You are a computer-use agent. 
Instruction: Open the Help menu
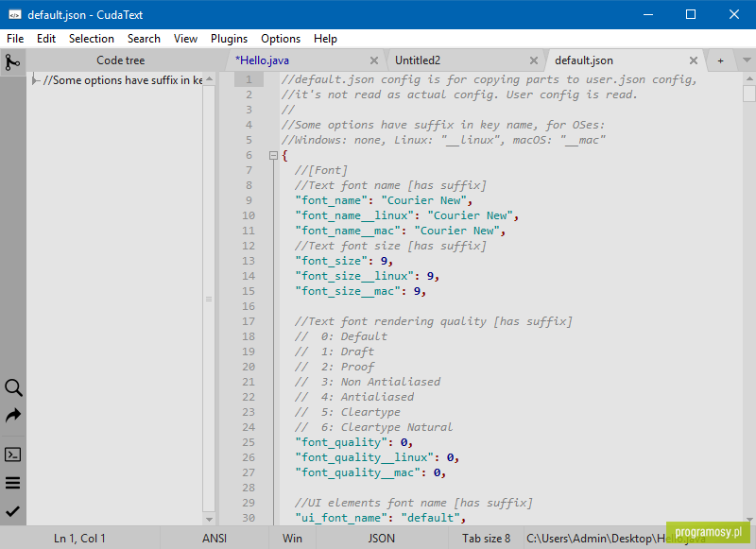[325, 39]
